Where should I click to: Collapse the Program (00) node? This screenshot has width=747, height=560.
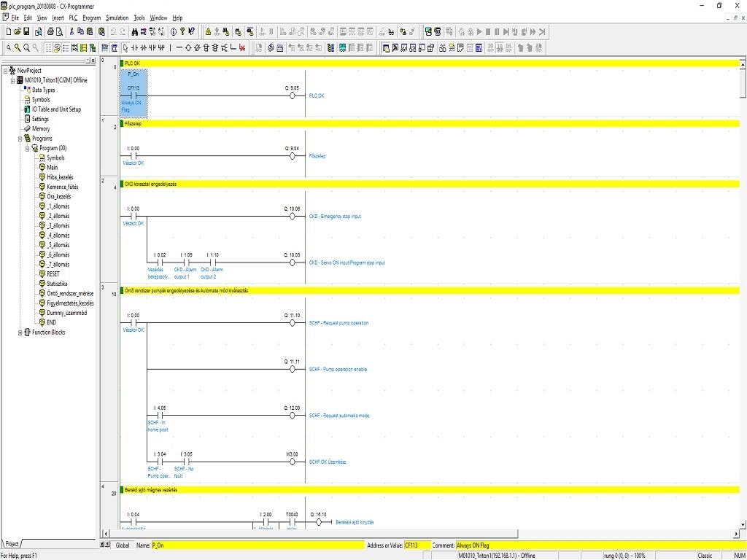tap(28, 148)
